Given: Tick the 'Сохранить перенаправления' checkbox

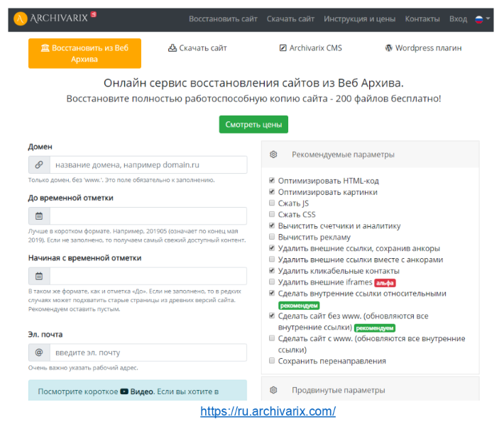Looking at the screenshot, I should [272, 361].
